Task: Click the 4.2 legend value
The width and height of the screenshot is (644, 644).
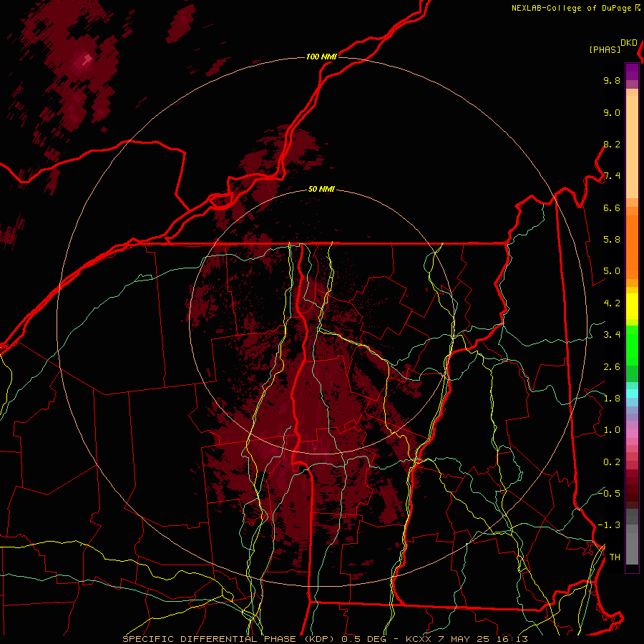Action: coord(612,303)
